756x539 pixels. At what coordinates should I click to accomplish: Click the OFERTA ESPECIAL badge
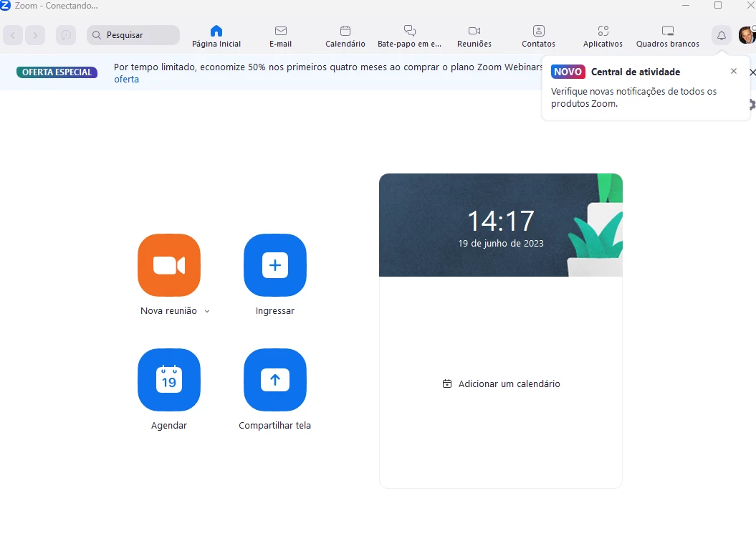click(x=57, y=72)
